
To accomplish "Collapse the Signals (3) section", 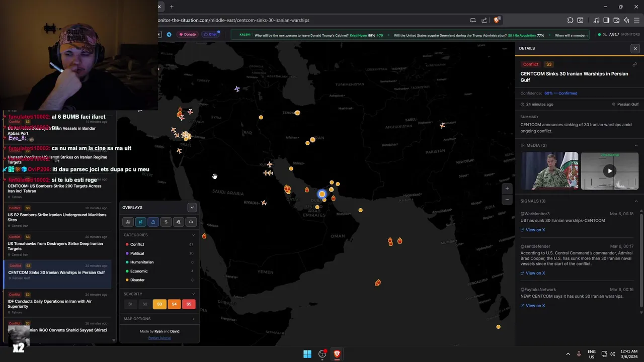I will tap(636, 201).
